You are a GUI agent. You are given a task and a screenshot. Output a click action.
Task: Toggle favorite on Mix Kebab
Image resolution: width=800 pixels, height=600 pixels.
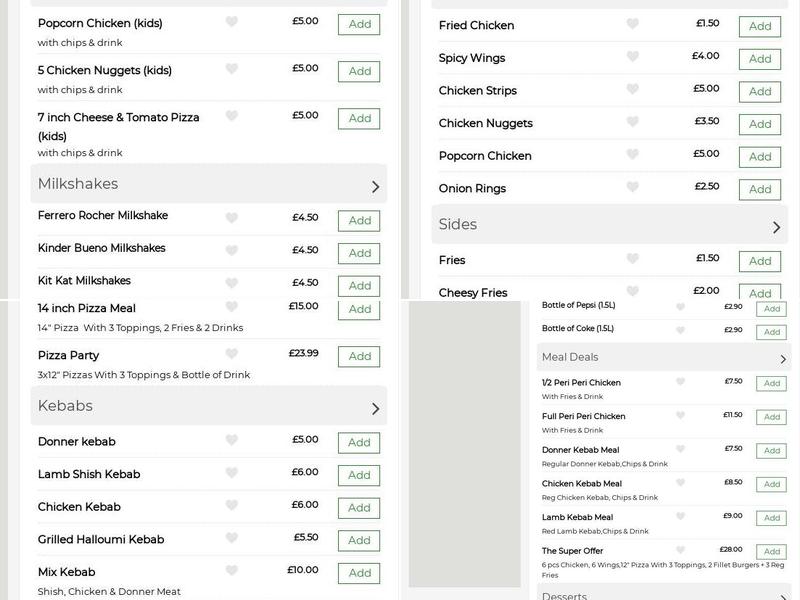tap(232, 571)
